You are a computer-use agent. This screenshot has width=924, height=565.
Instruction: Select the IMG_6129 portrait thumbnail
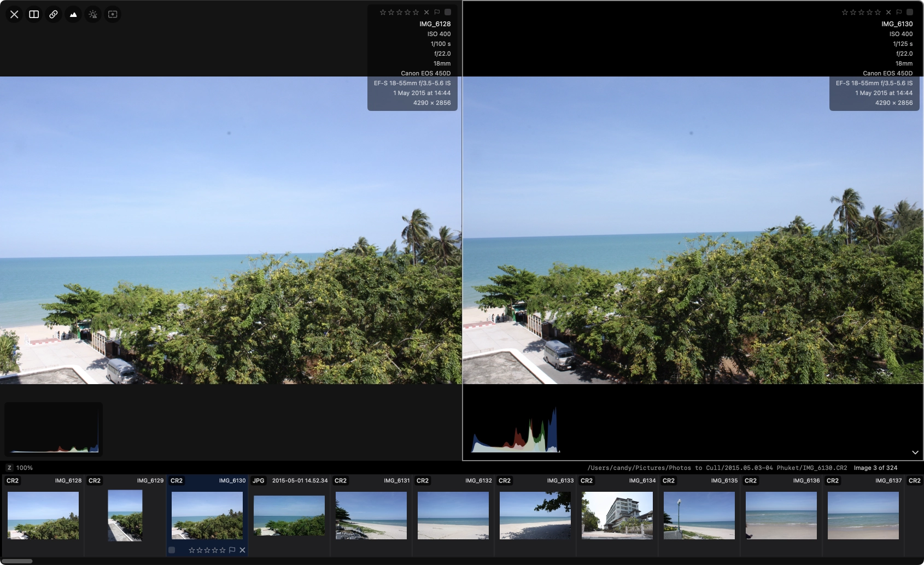click(x=125, y=515)
